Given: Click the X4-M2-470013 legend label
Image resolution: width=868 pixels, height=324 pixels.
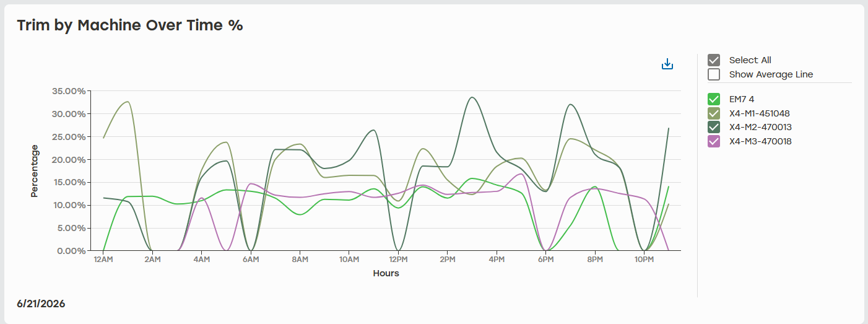Looking at the screenshot, I should (760, 127).
